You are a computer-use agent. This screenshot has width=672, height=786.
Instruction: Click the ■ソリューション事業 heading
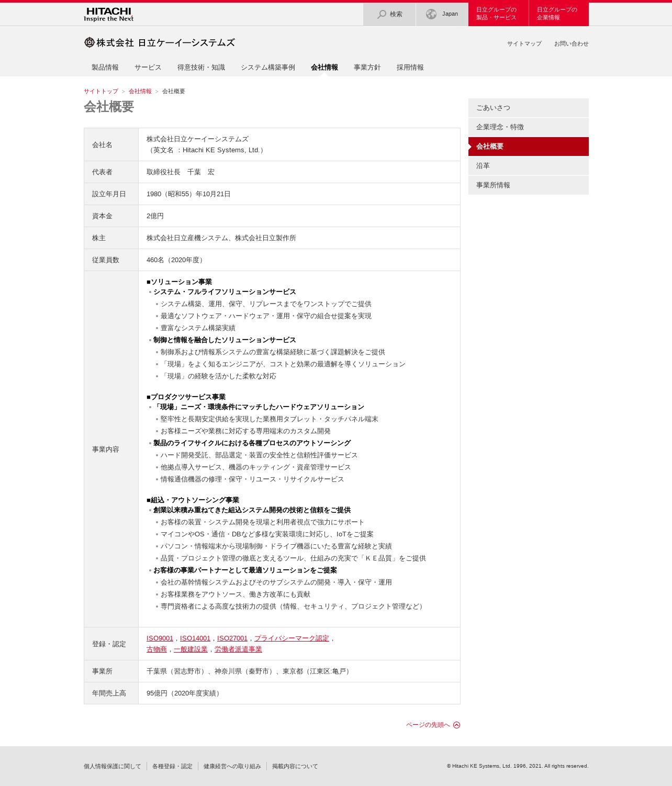pyautogui.click(x=180, y=282)
